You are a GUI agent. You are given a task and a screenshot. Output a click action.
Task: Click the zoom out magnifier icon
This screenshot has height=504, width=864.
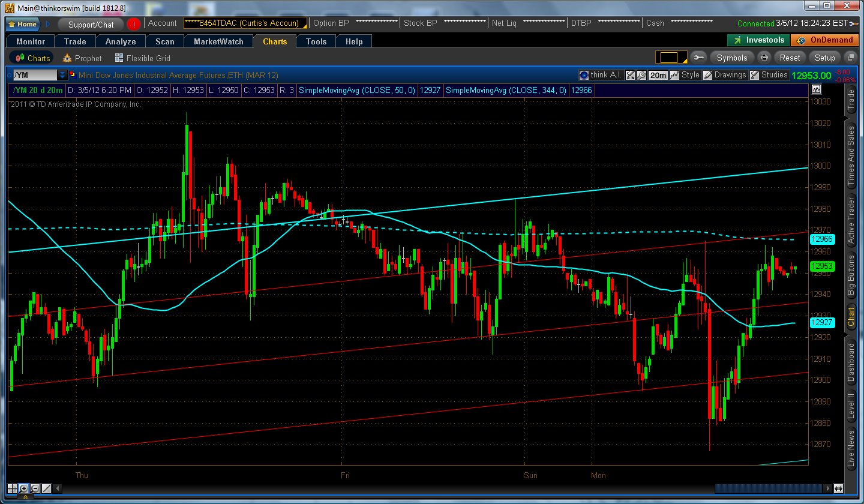35,488
